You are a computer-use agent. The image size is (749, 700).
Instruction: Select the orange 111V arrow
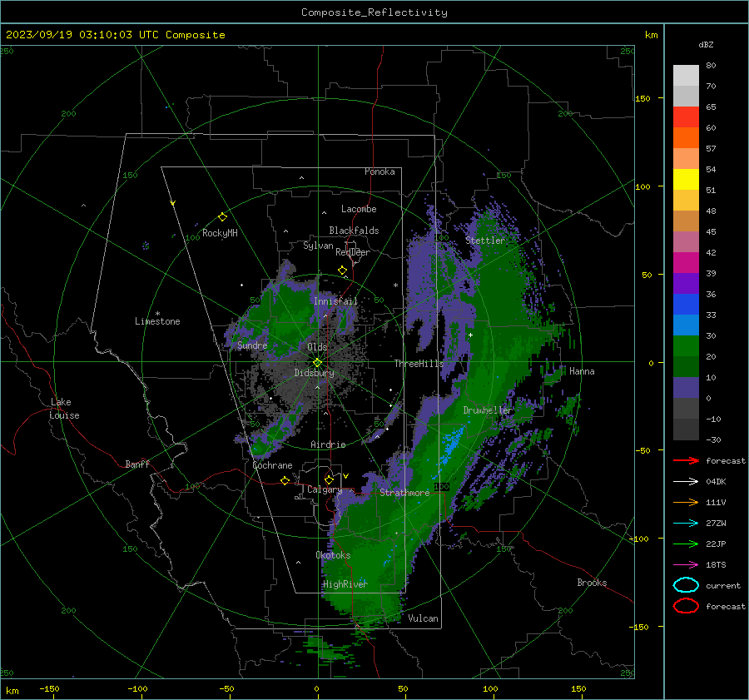pos(686,502)
